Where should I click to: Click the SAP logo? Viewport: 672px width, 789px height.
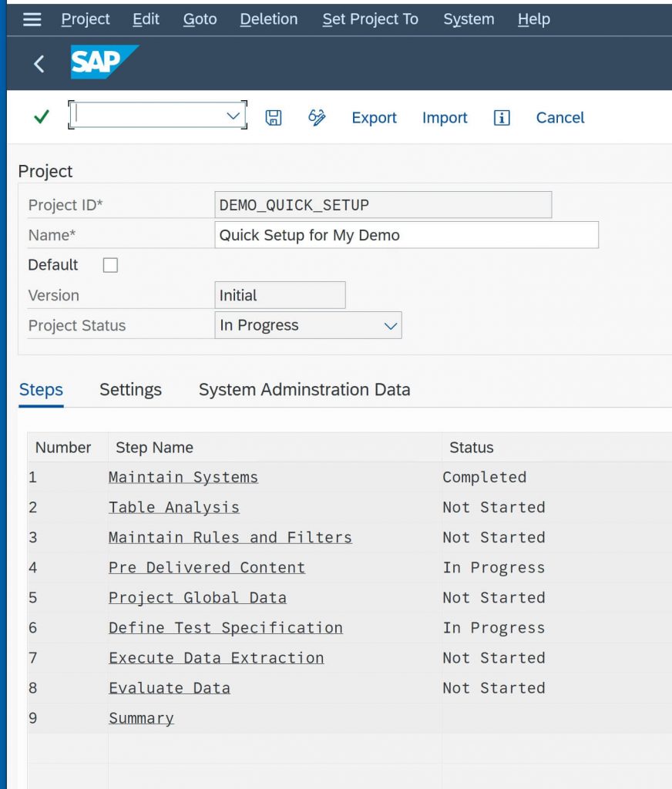click(105, 62)
